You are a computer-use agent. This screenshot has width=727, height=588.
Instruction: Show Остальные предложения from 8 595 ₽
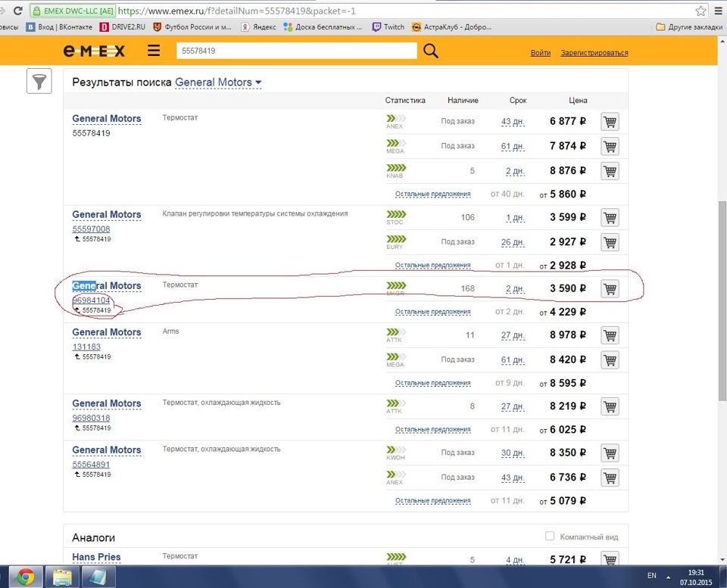click(432, 383)
